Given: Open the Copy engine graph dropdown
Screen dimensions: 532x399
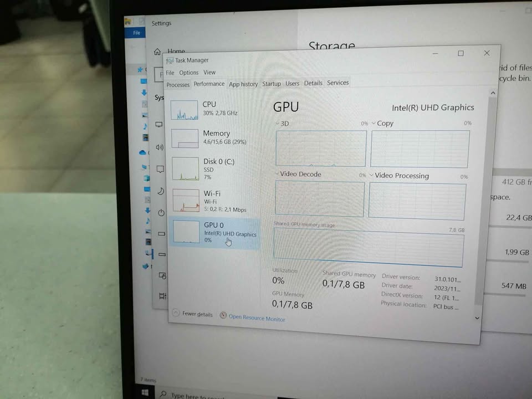Looking at the screenshot, I should [374, 123].
